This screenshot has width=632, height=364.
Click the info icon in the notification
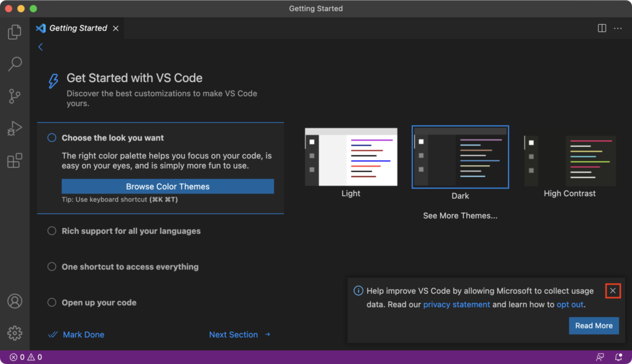359,291
